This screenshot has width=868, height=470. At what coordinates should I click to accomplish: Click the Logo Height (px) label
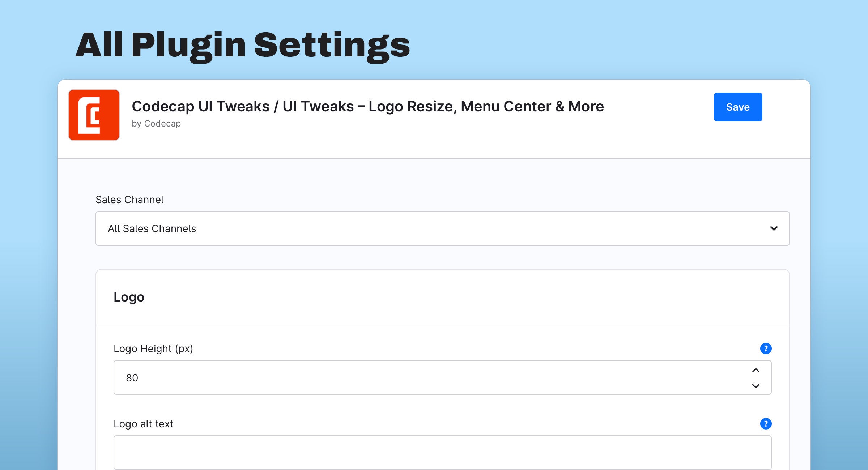point(153,349)
